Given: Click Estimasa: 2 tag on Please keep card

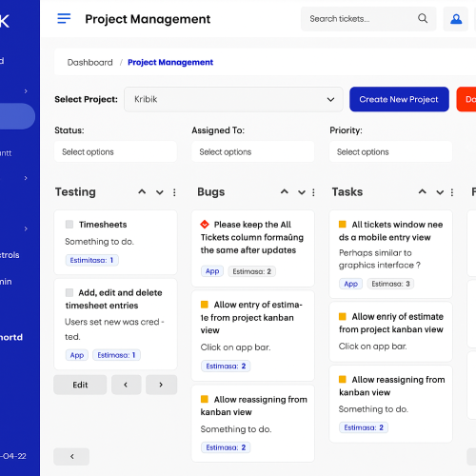Looking at the screenshot, I should [x=252, y=271].
